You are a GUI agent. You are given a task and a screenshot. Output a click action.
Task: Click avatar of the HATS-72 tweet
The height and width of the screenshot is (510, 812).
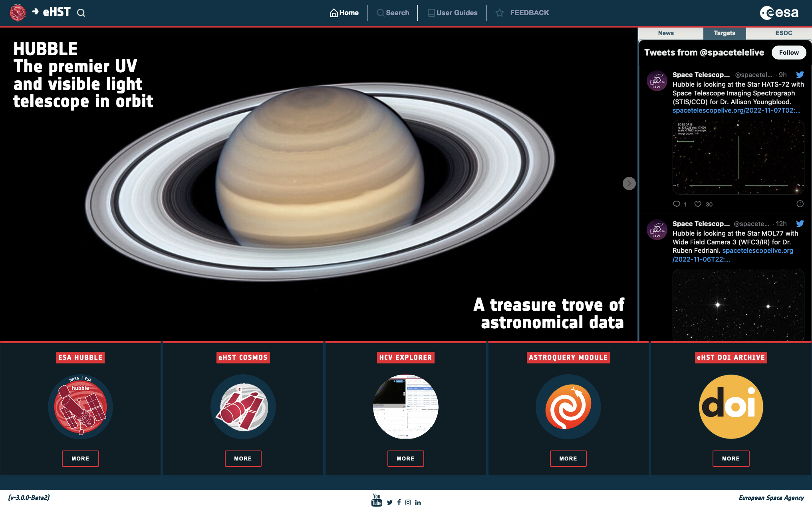tap(657, 81)
